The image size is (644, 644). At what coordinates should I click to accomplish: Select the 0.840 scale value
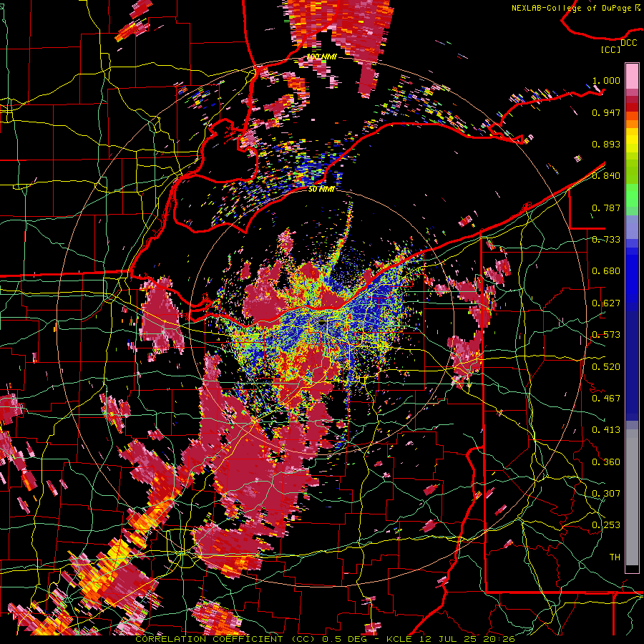pos(606,176)
